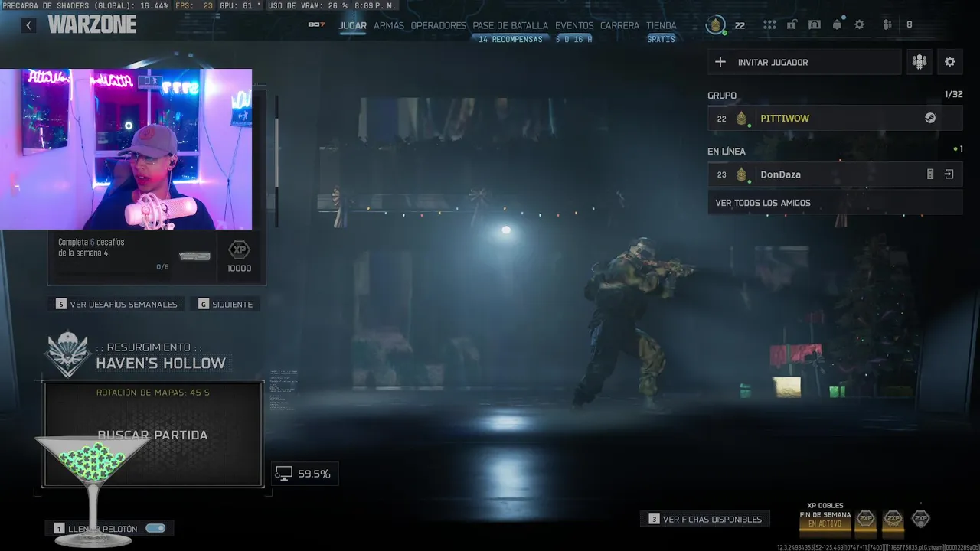This screenshot has width=980, height=551.
Task: Click the first 2XP token icon
Action: (865, 518)
